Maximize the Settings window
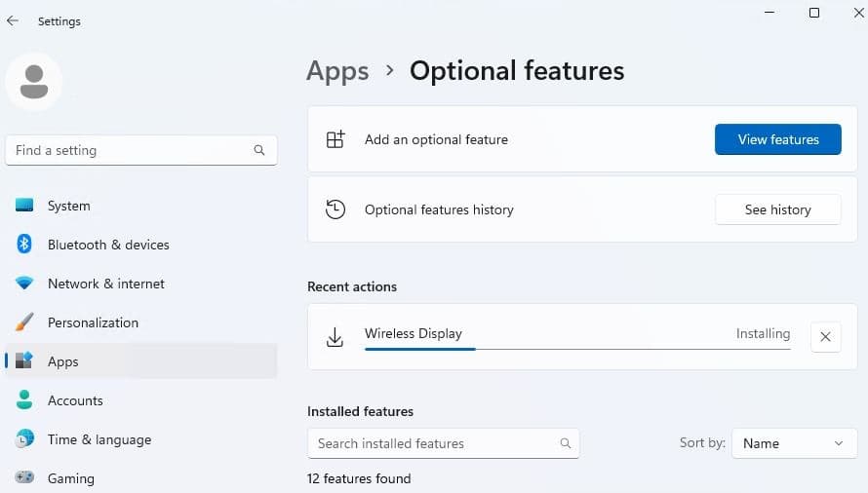The image size is (868, 493). (814, 12)
